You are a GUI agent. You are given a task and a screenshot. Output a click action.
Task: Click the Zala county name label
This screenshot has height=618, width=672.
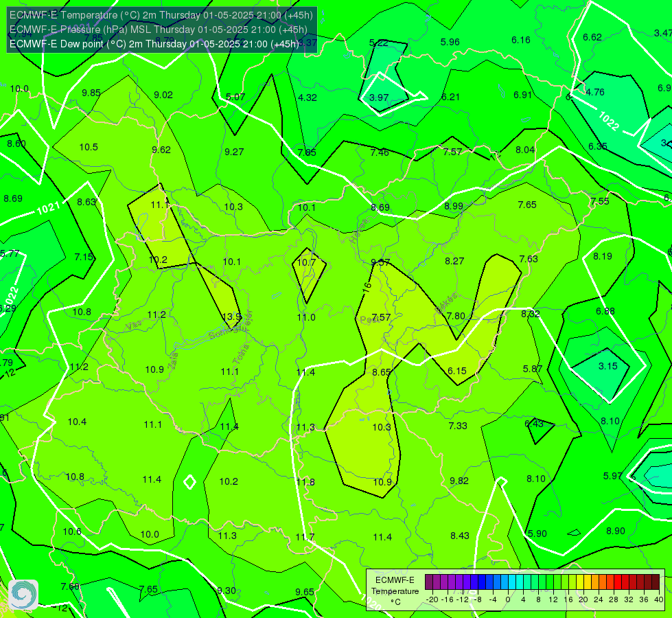coord(174,361)
